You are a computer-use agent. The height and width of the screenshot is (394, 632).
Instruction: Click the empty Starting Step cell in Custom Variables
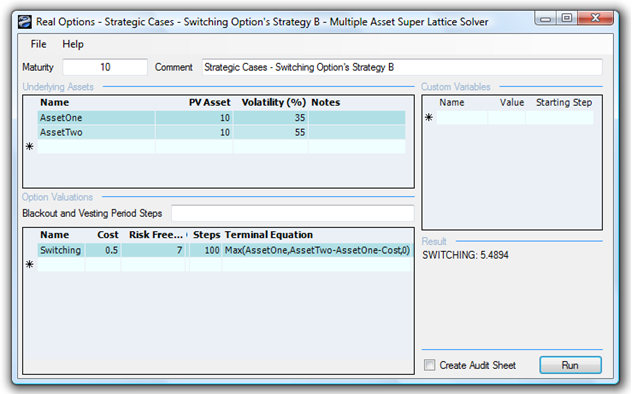point(560,117)
